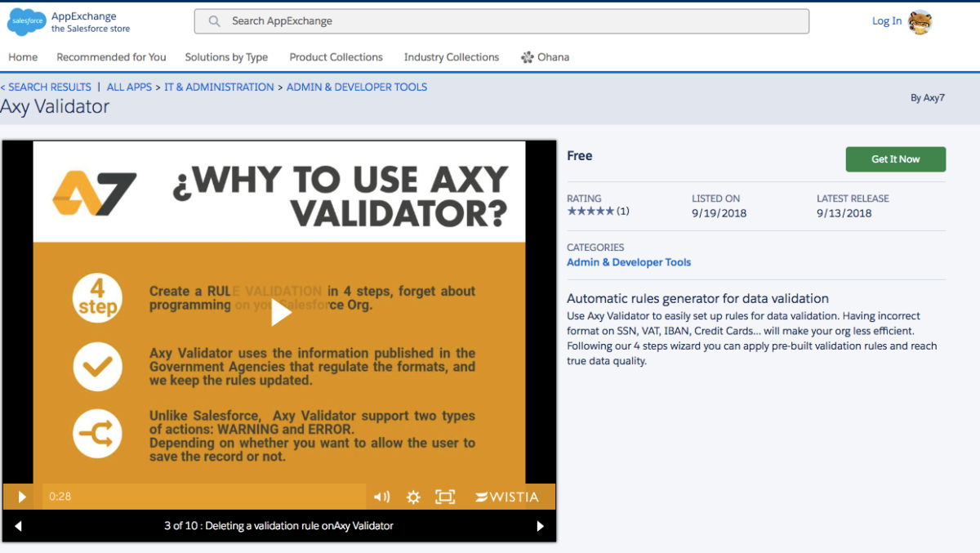Open the user avatar mascot icon

coord(920,22)
